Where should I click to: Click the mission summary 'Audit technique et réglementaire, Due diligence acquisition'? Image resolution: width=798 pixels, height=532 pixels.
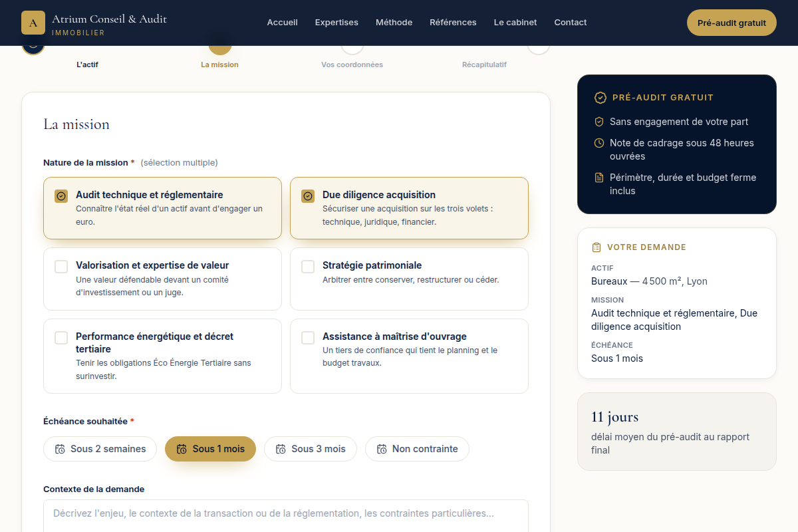(x=674, y=320)
